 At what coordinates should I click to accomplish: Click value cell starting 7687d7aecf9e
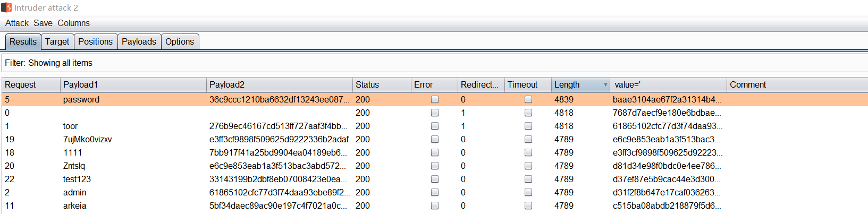(667, 113)
